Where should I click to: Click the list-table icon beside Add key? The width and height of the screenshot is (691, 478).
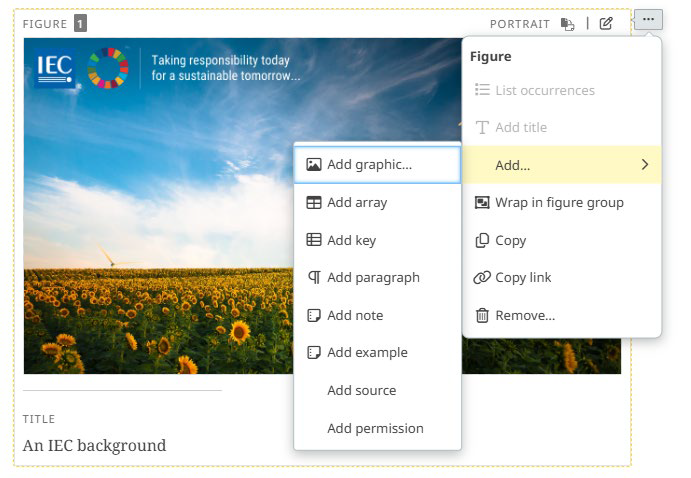tap(314, 240)
